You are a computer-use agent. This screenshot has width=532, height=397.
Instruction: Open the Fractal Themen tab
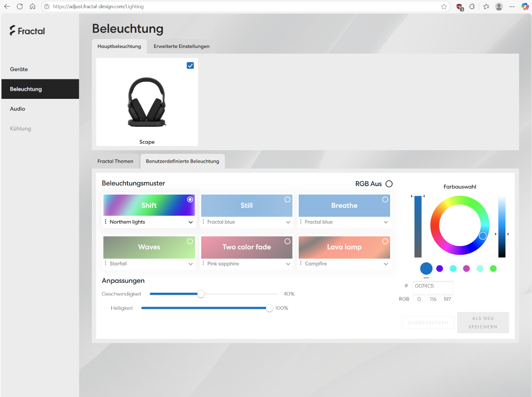click(x=115, y=161)
